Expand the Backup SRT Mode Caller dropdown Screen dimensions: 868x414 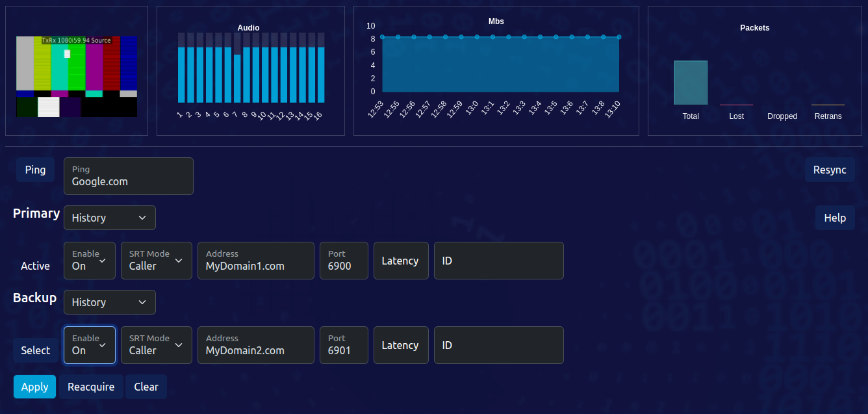(156, 345)
